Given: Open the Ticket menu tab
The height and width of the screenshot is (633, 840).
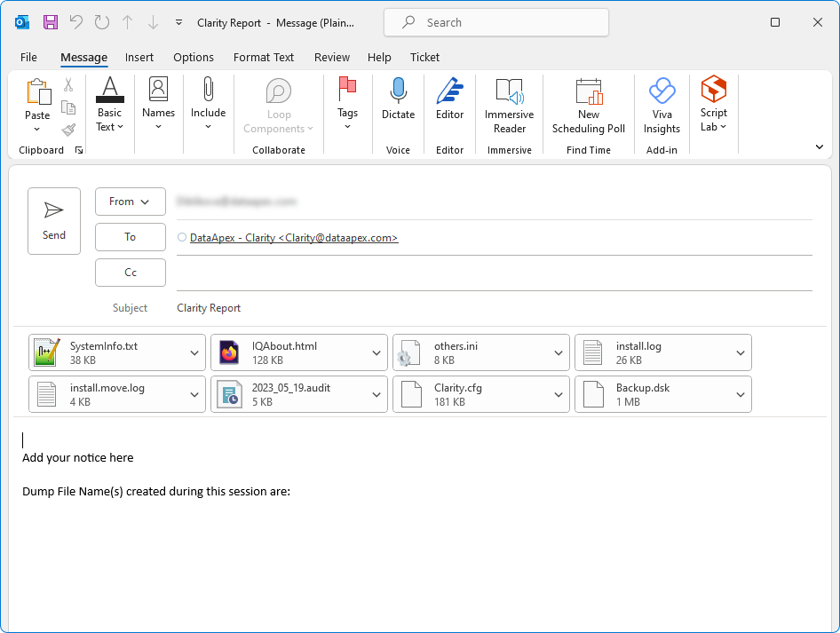Looking at the screenshot, I should click(x=424, y=57).
